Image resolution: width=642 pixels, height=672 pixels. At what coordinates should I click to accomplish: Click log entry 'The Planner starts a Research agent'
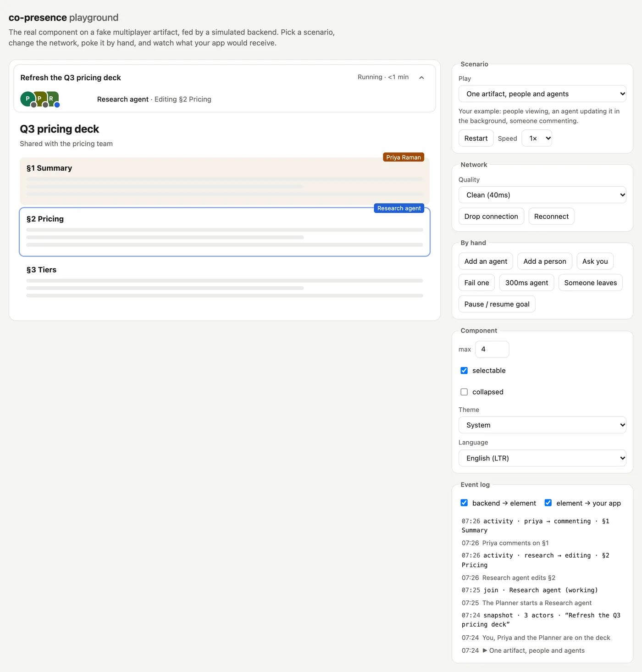click(526, 603)
